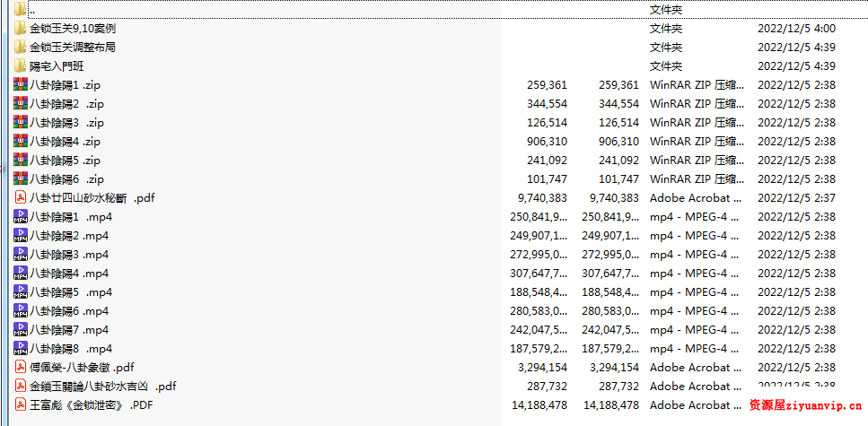Click the 906,310 size in first size column

547,142
